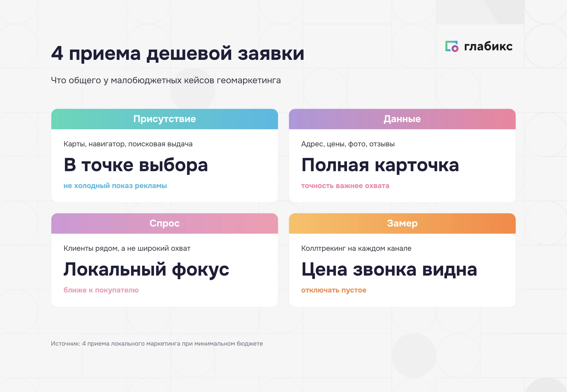Click the Замер card header
The width and height of the screenshot is (567, 392).
402,223
